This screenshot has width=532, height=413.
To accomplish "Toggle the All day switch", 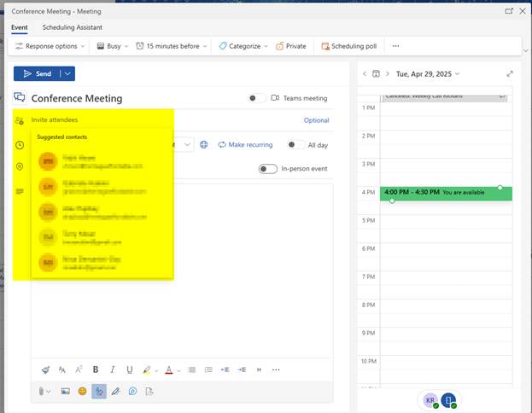I will [x=295, y=145].
